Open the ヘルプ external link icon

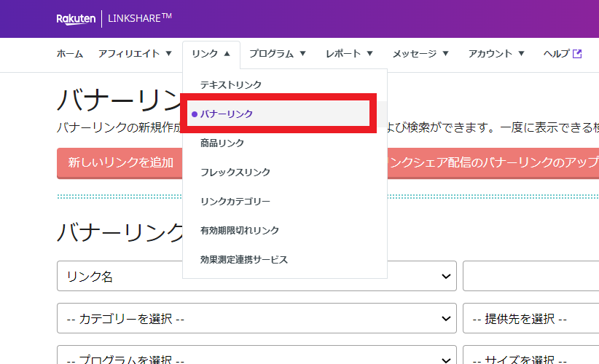(x=577, y=54)
